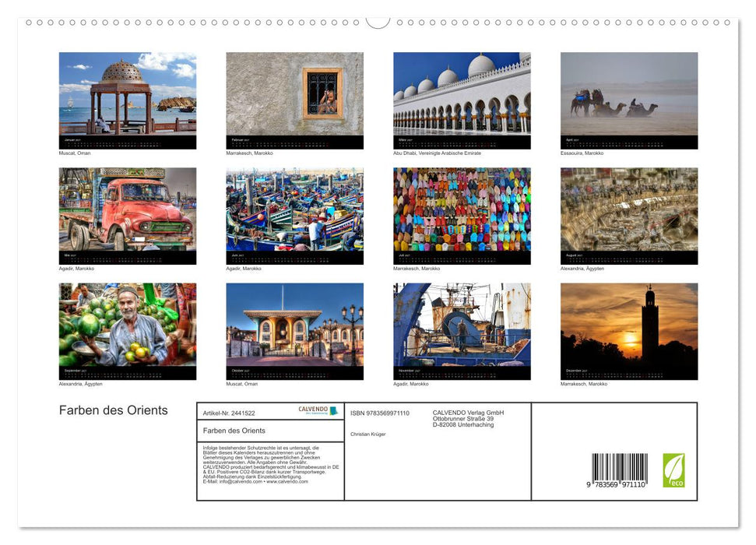This screenshot has height=545, width=756.
Task: Click the CALVENDO logo
Action: (x=318, y=410)
